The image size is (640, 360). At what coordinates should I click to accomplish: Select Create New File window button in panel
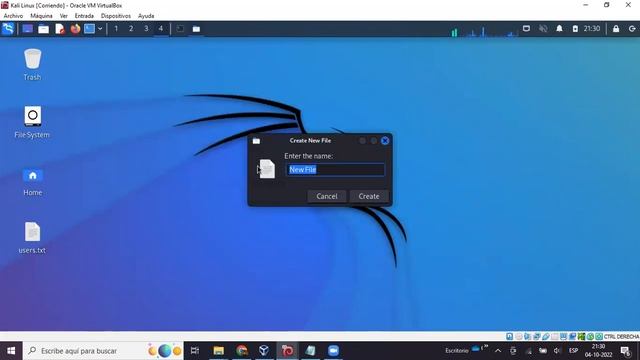[x=196, y=29]
